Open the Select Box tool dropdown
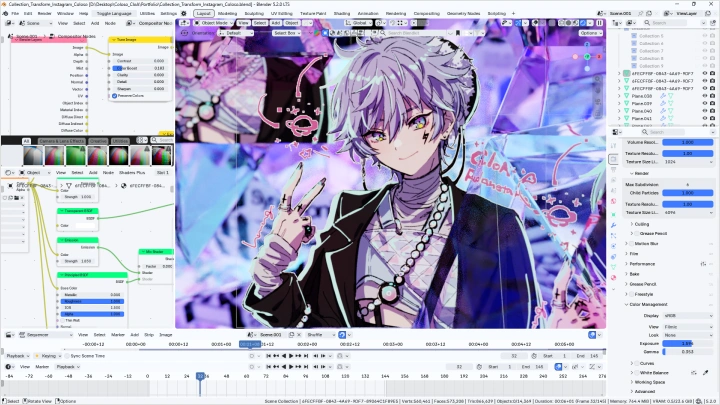 (x=287, y=33)
